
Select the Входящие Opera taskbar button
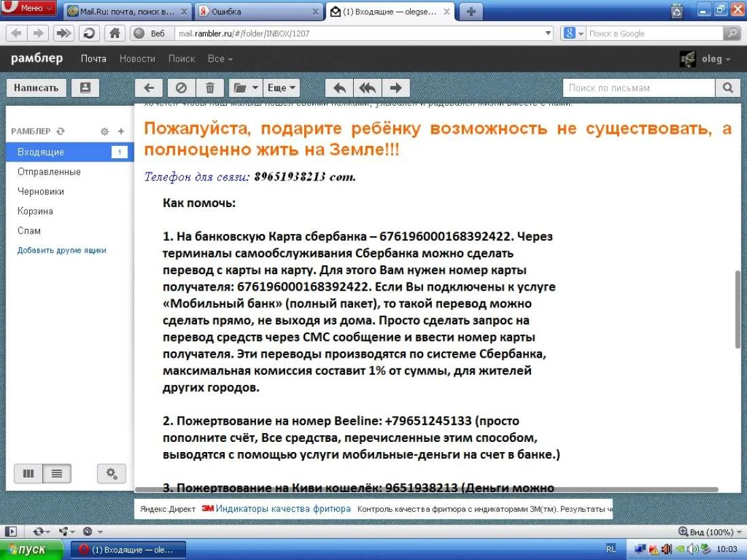click(128, 550)
